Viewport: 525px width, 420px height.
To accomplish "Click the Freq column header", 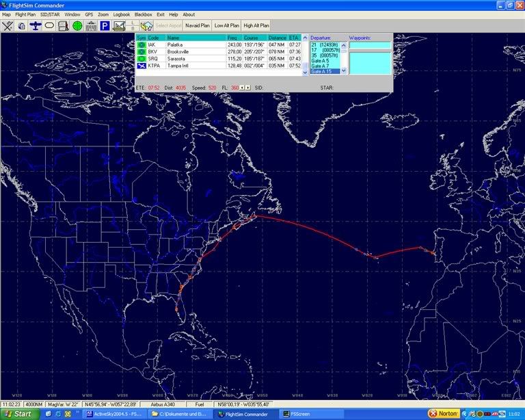I will coord(234,38).
